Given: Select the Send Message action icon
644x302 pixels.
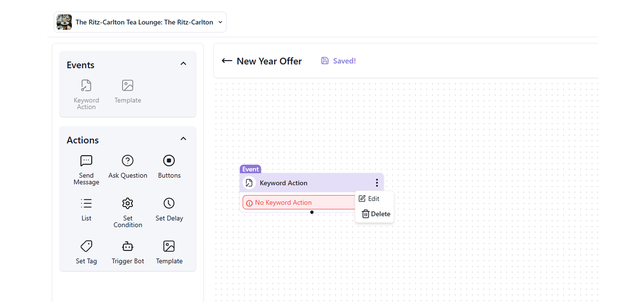Looking at the screenshot, I should point(86,161).
